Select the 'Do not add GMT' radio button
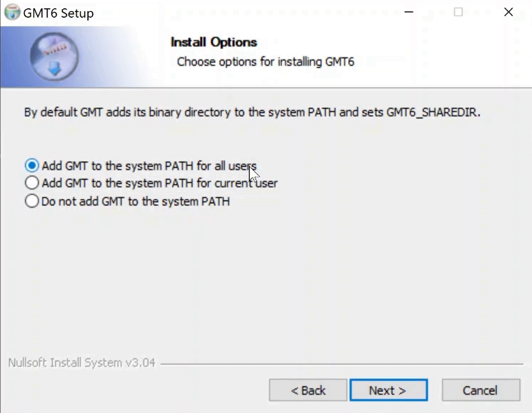 point(32,201)
